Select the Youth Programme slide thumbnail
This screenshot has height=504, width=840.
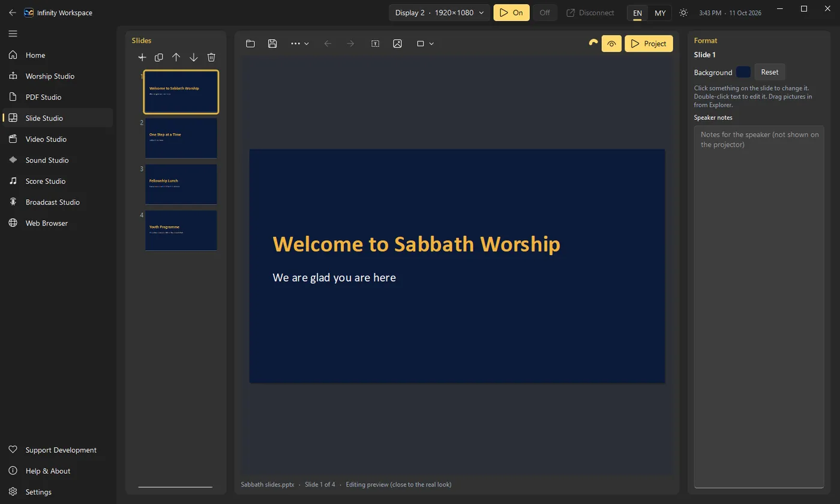pyautogui.click(x=181, y=230)
